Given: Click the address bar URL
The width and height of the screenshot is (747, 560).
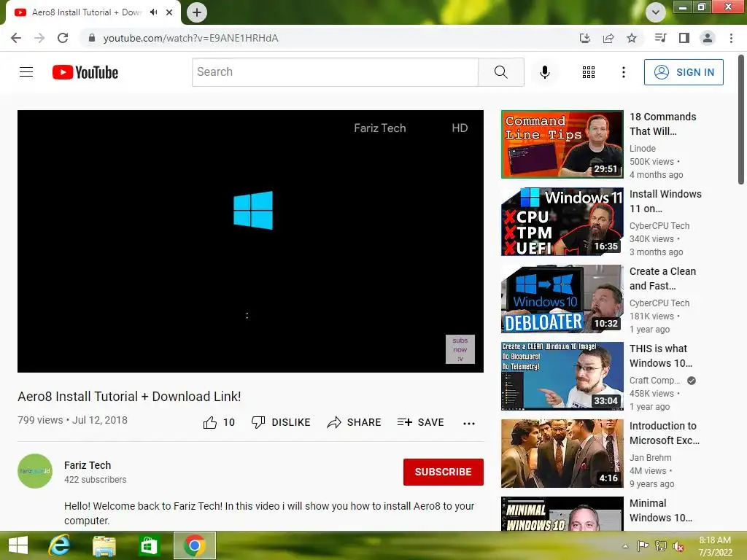Looking at the screenshot, I should [x=190, y=38].
